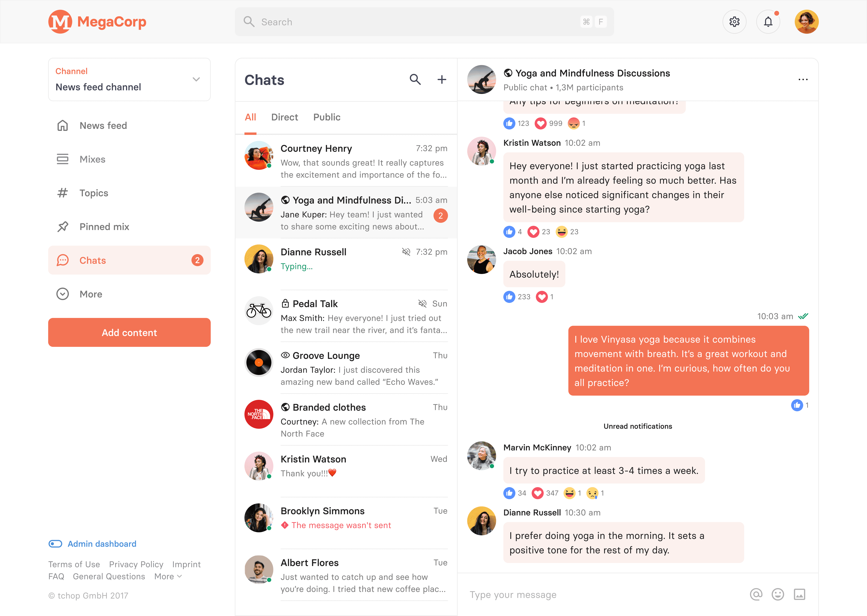Click the Add content button
Screen dimensions: 867x616
129,332
